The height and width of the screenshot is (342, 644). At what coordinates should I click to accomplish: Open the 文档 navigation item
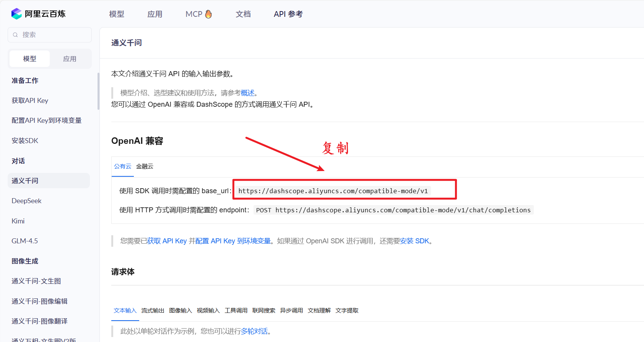pyautogui.click(x=243, y=14)
